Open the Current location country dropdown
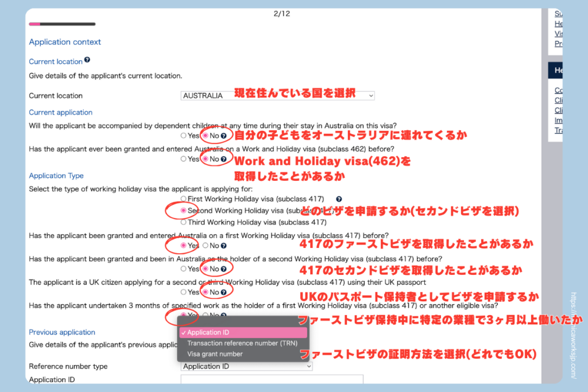The width and height of the screenshot is (588, 392). coord(277,96)
